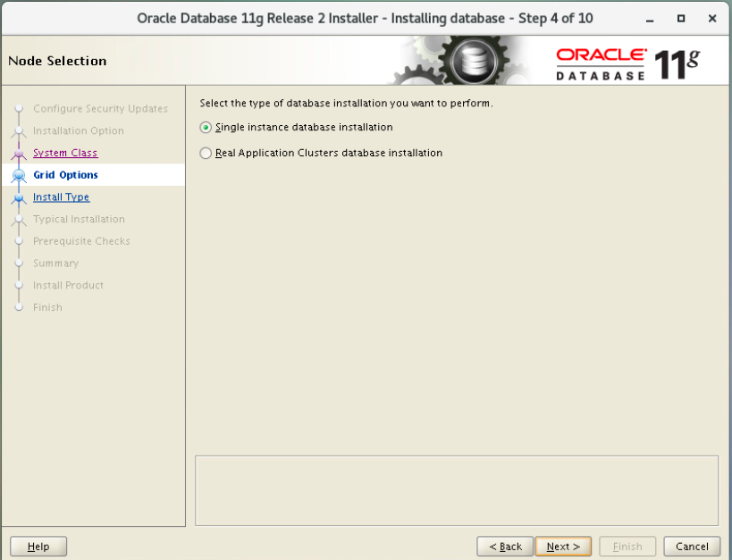
Task: Maximize the installer window
Action: (x=681, y=19)
